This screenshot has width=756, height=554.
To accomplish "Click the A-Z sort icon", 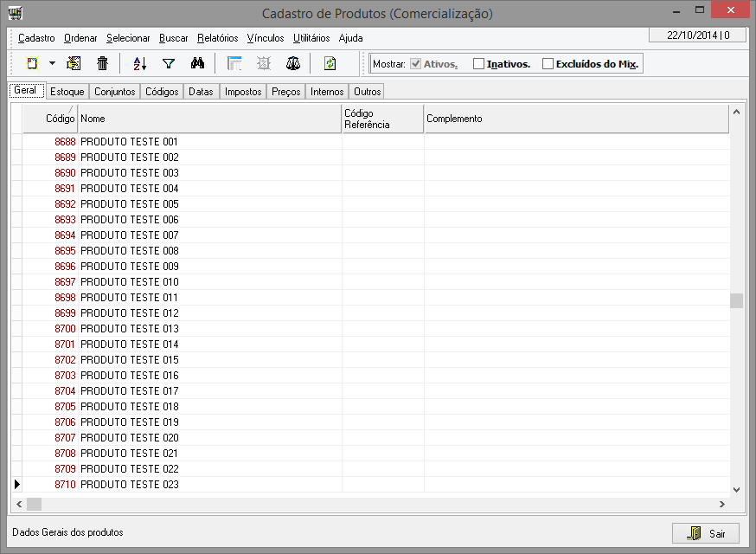I will point(140,63).
